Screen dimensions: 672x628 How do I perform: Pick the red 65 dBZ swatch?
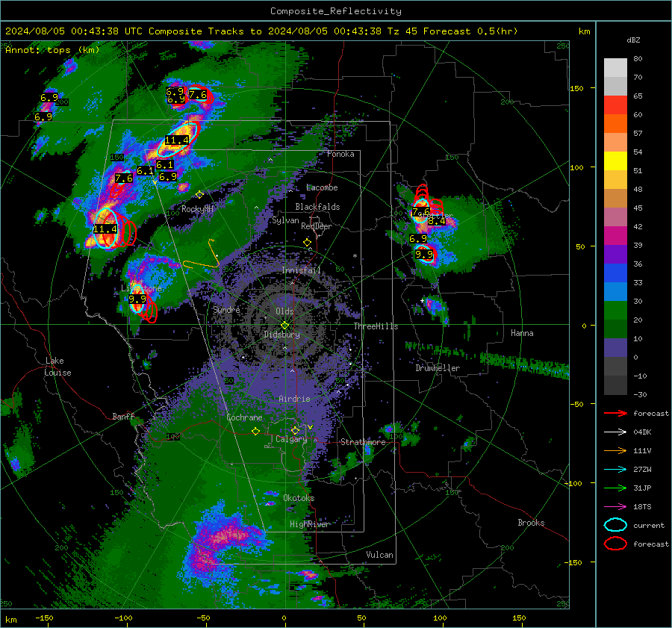pyautogui.click(x=615, y=105)
